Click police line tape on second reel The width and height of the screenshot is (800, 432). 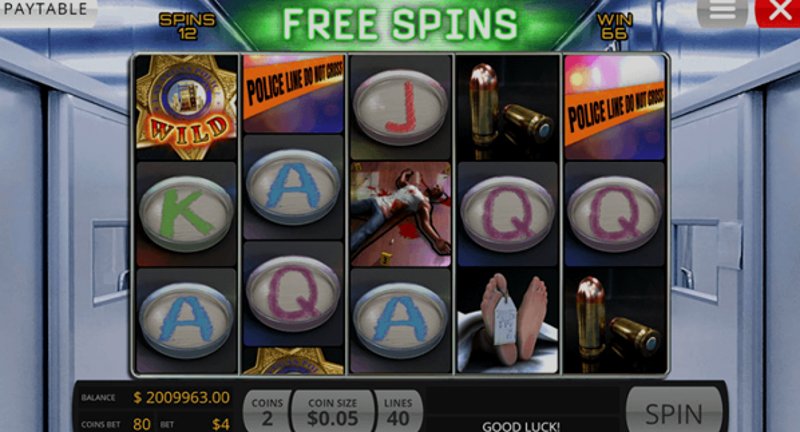click(x=294, y=94)
